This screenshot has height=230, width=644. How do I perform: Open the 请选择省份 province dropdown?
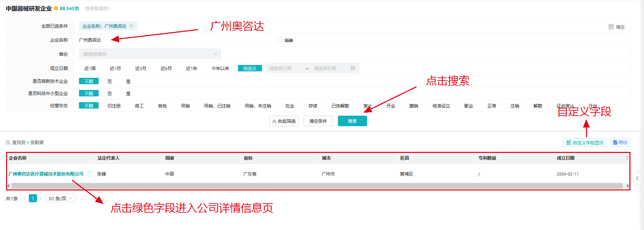point(150,54)
